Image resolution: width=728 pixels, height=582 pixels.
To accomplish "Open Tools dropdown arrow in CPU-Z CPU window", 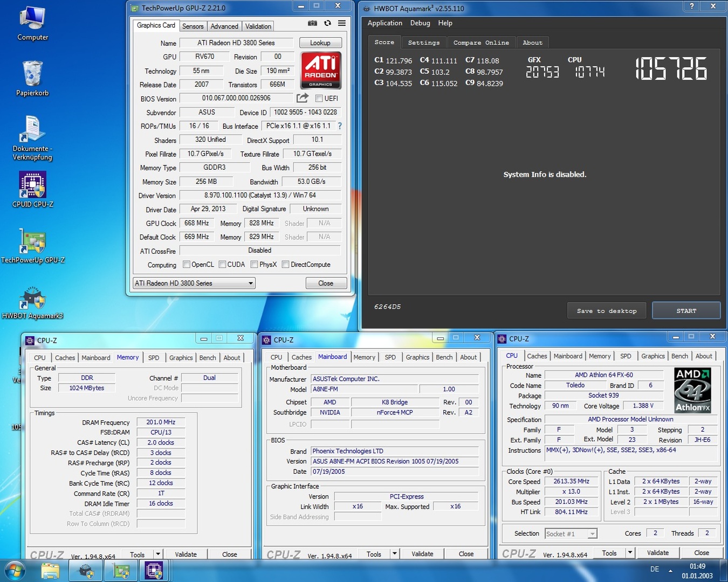I will point(630,552).
